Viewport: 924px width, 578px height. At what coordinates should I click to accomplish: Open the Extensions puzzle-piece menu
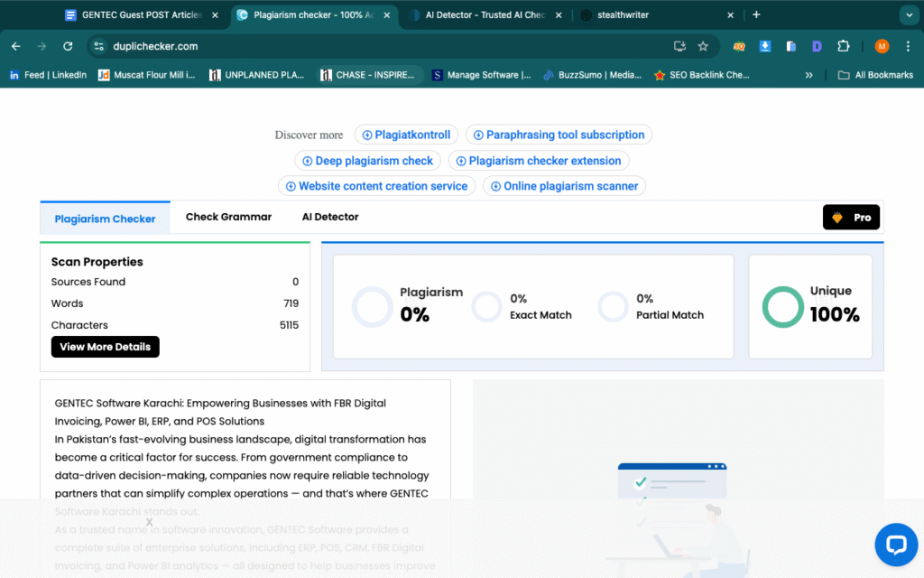point(844,46)
